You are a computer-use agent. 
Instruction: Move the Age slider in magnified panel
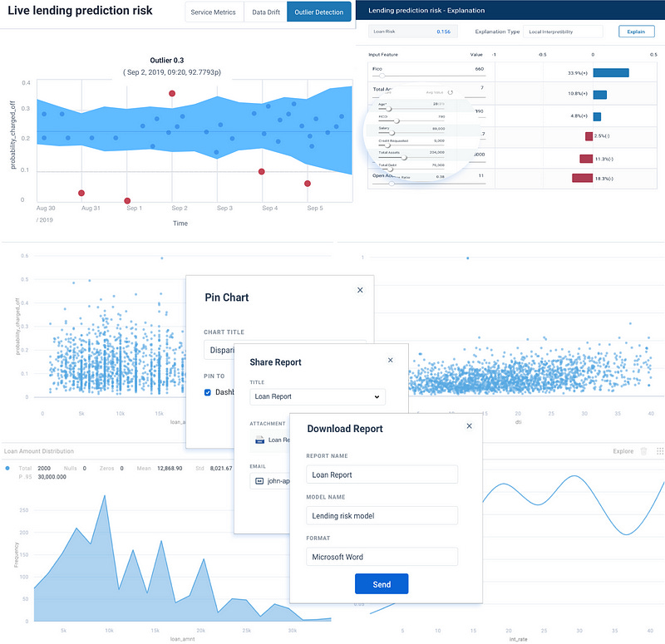[x=388, y=109]
